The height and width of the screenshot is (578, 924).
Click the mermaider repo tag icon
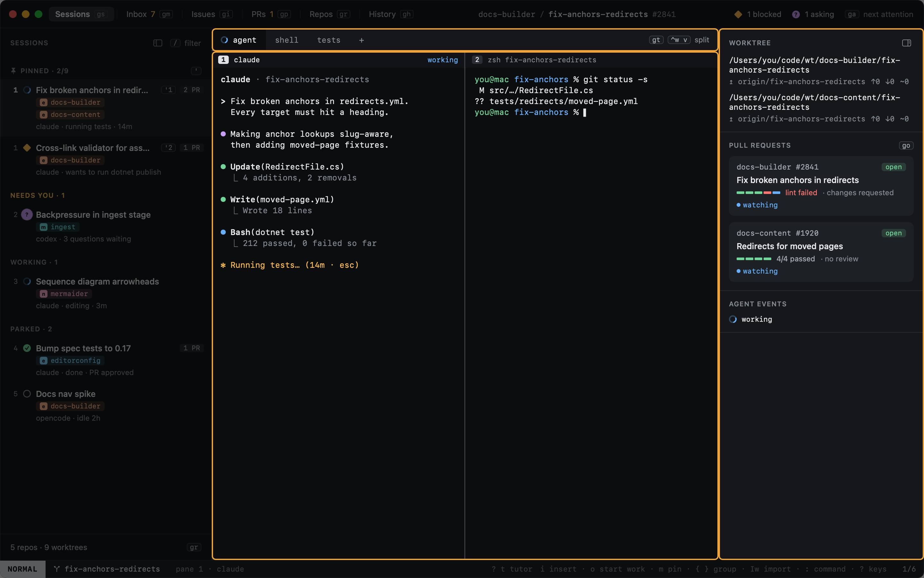44,293
